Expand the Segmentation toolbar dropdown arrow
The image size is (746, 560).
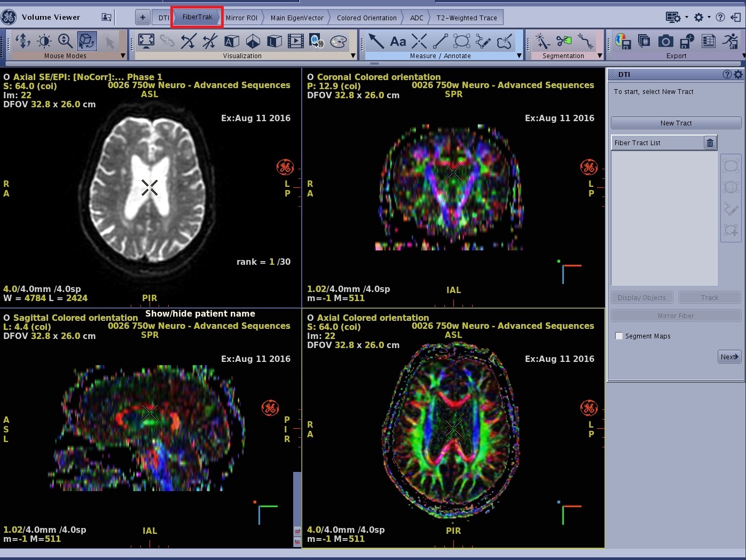pyautogui.click(x=600, y=56)
